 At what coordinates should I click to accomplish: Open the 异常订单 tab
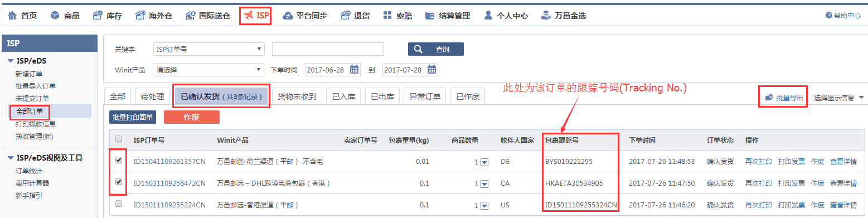pos(425,96)
